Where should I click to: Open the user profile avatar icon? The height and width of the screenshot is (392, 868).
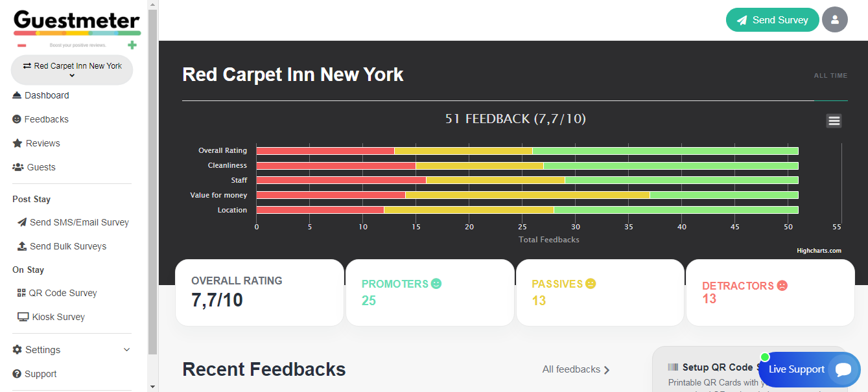(x=834, y=20)
